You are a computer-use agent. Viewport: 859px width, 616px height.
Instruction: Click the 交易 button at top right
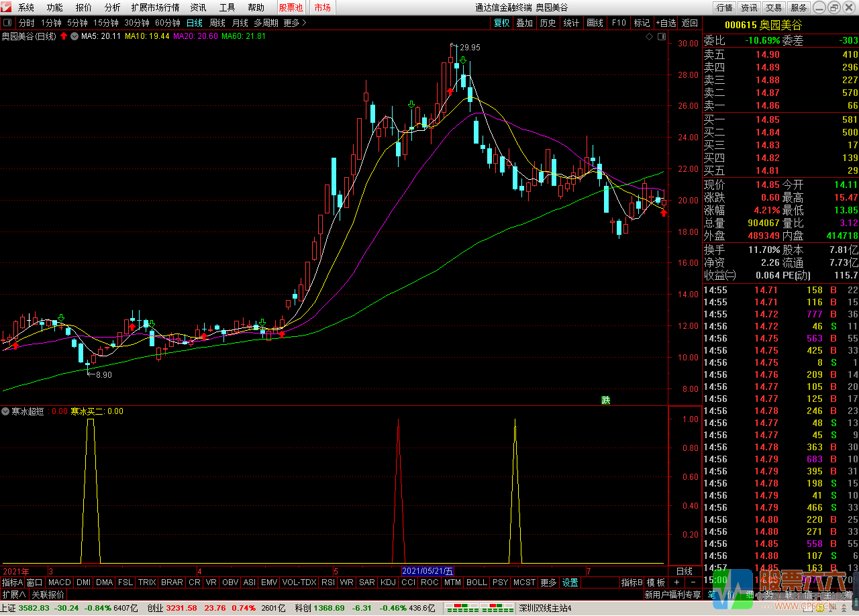[774, 7]
